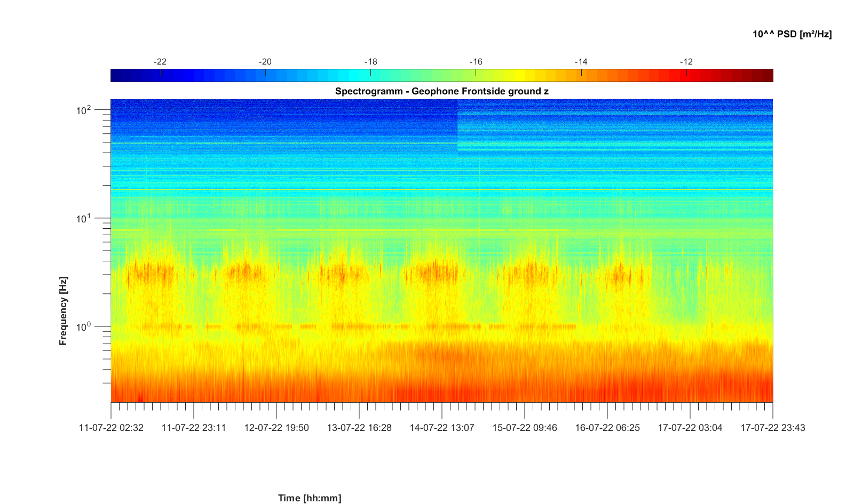Select the 10² tick label on the frequency axis

pyautogui.click(x=84, y=111)
